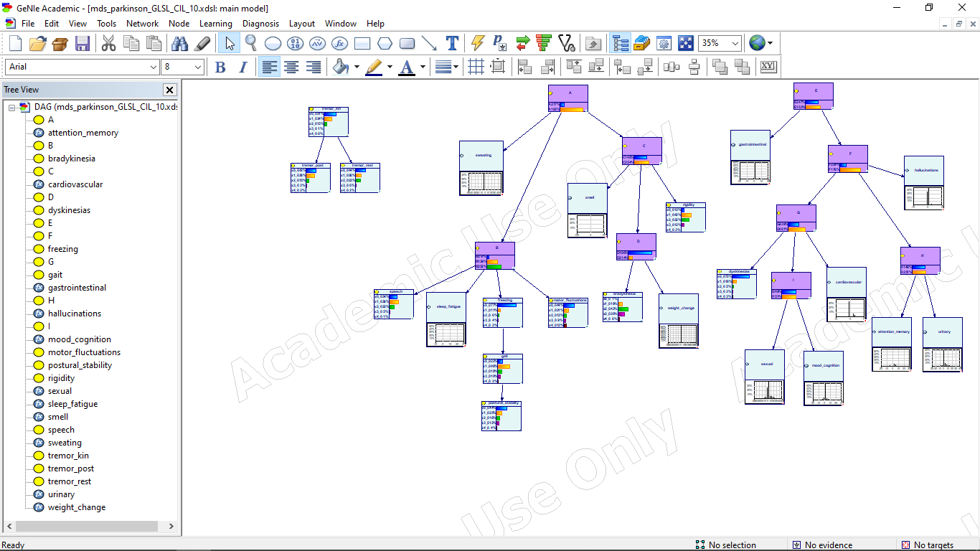Viewport: 980px width, 551px height.
Task: Toggle center text alignment
Action: click(x=291, y=67)
